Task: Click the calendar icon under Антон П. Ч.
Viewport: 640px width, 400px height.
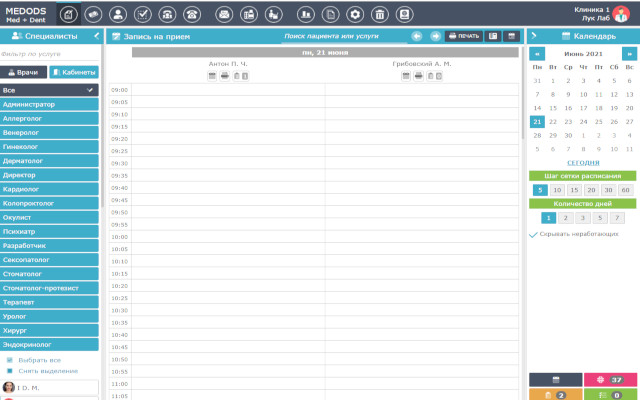Action: click(x=212, y=76)
